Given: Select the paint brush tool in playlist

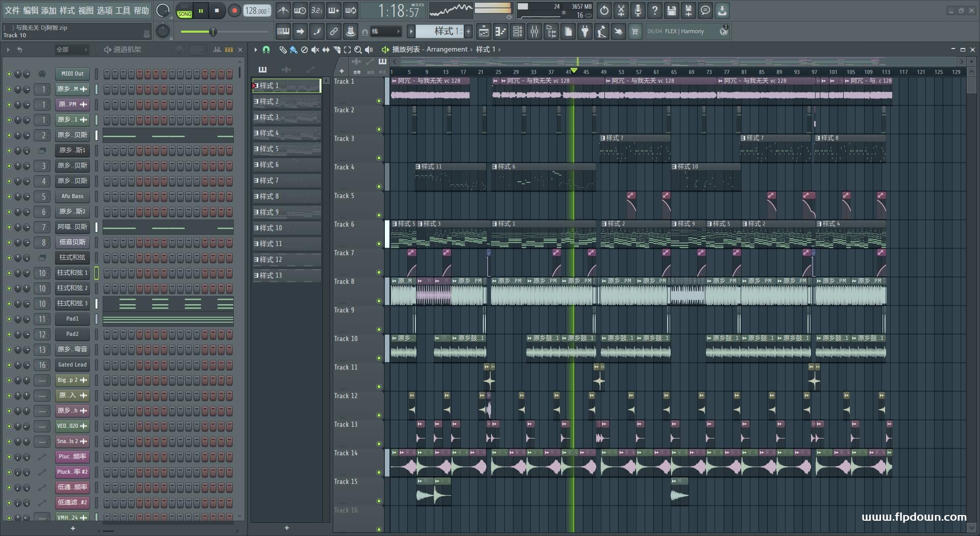Looking at the screenshot, I should click(293, 50).
